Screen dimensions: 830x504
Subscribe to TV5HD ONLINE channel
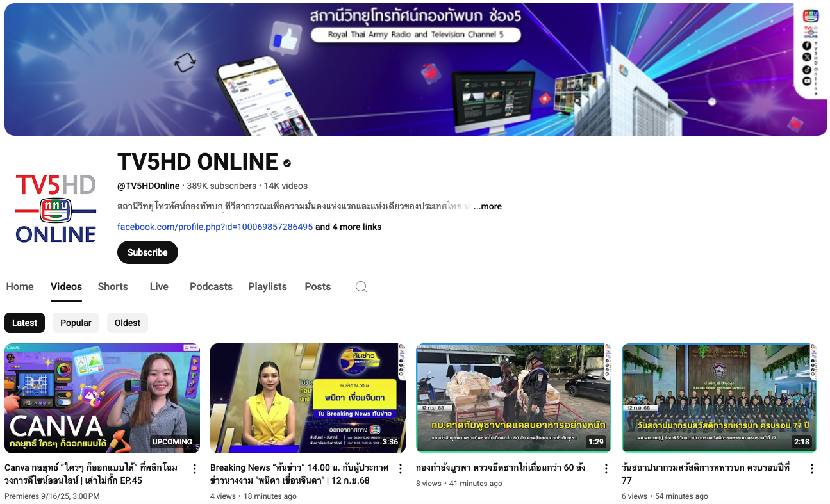pyautogui.click(x=147, y=252)
